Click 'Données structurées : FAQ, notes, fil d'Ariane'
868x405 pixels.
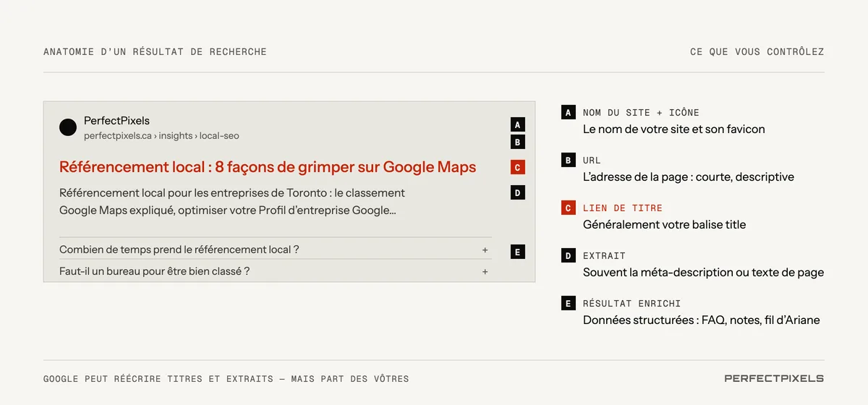(x=702, y=320)
